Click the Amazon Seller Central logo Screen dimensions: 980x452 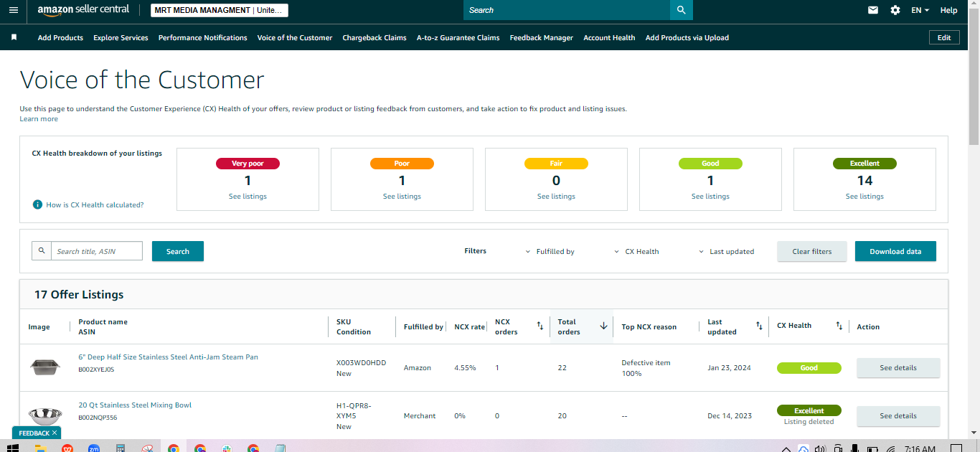83,10
